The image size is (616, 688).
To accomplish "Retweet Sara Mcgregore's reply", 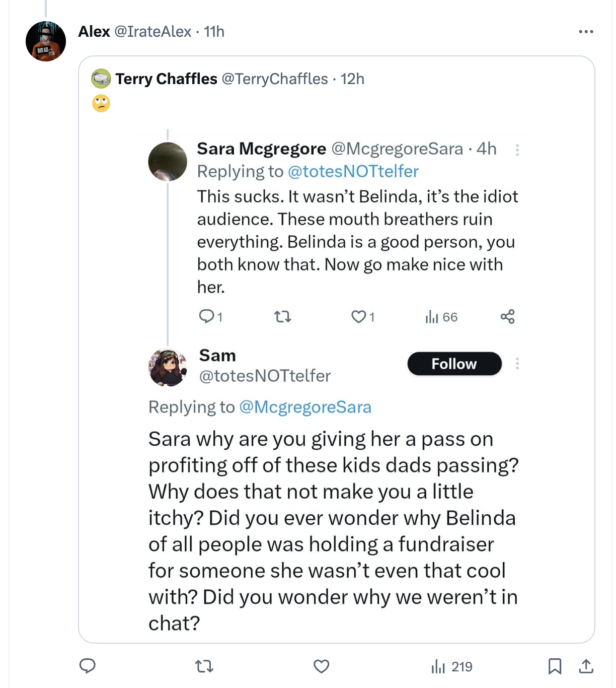I will pyautogui.click(x=282, y=317).
